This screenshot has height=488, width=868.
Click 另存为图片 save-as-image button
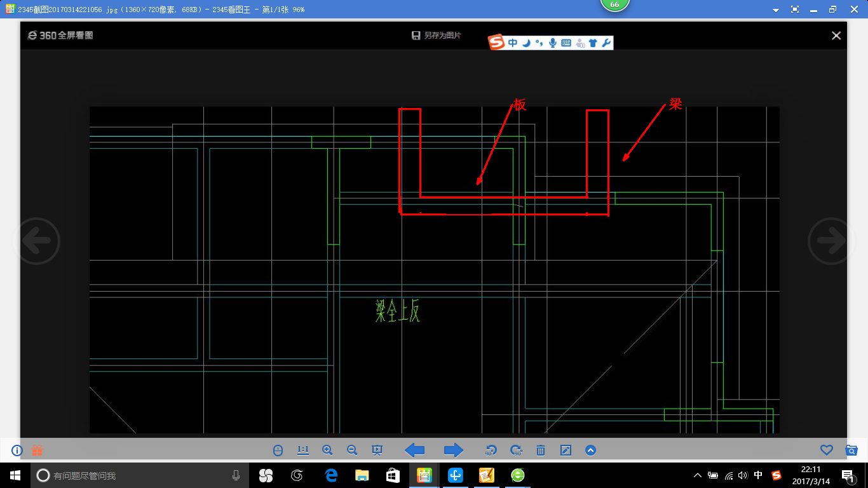coord(436,36)
